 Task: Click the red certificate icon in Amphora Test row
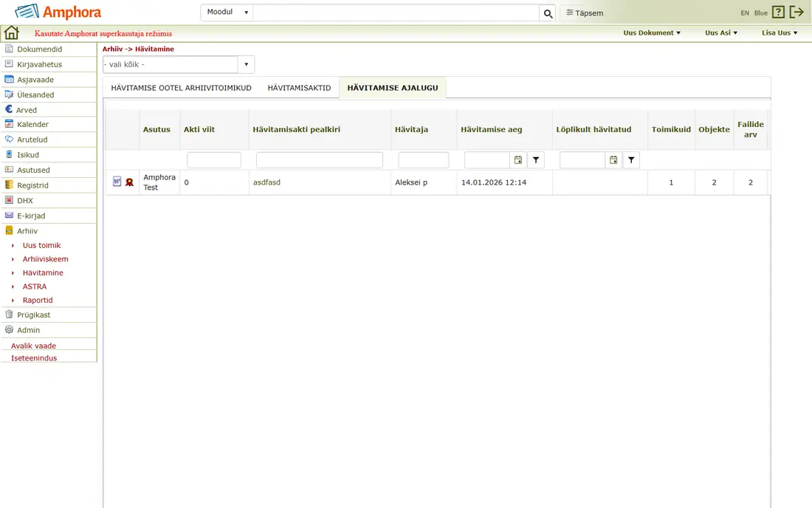129,182
